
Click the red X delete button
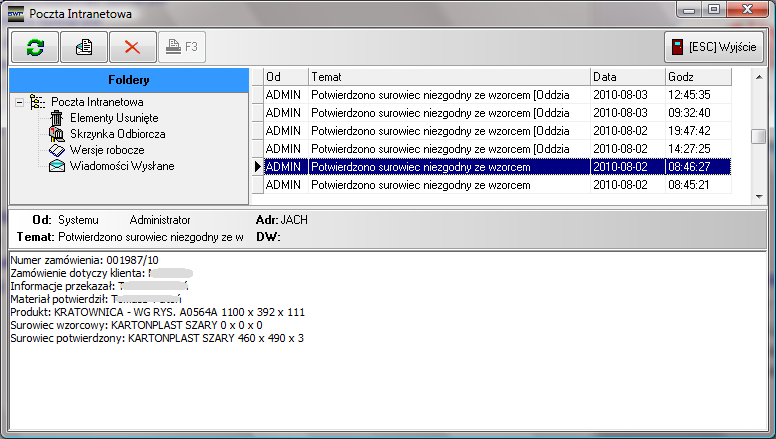click(x=133, y=47)
